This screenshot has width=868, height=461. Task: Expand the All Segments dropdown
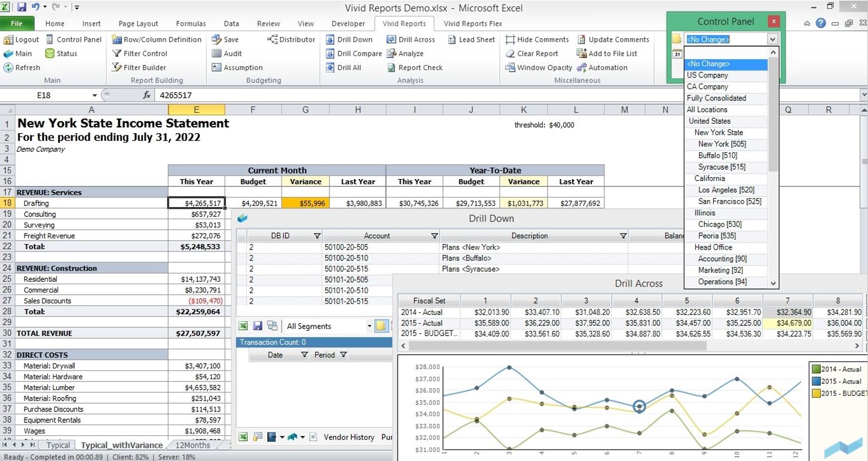coord(369,326)
